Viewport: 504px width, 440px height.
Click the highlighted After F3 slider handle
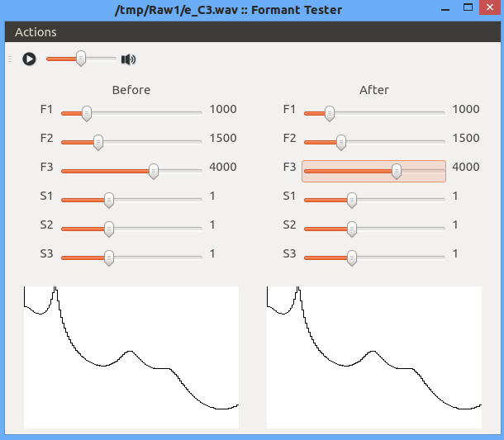click(x=397, y=171)
